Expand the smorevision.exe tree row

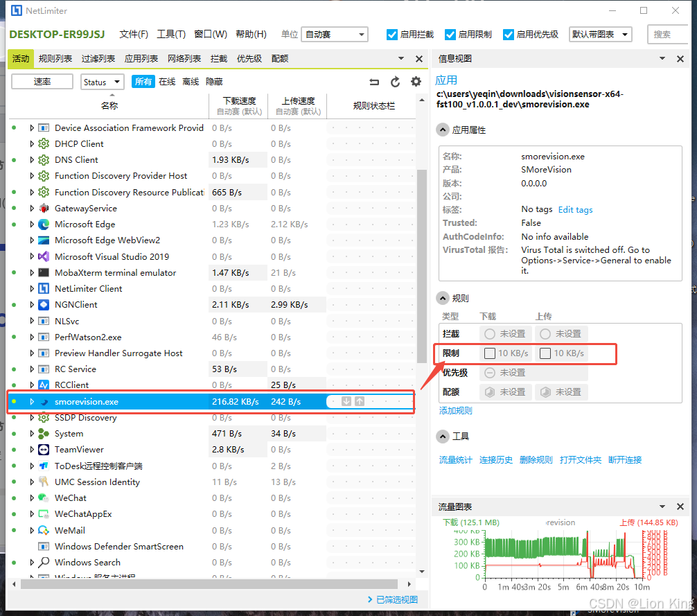click(x=32, y=401)
